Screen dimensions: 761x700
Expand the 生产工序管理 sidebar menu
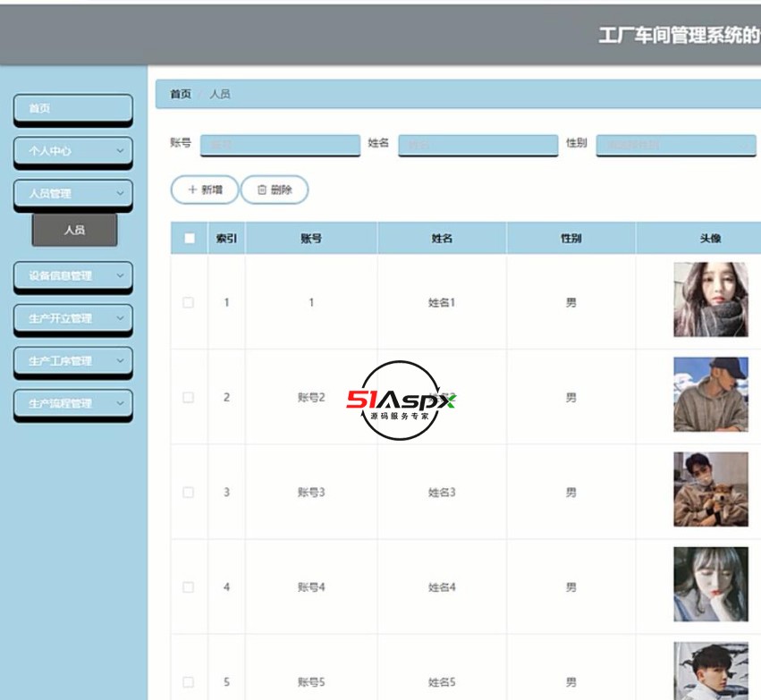tap(72, 361)
